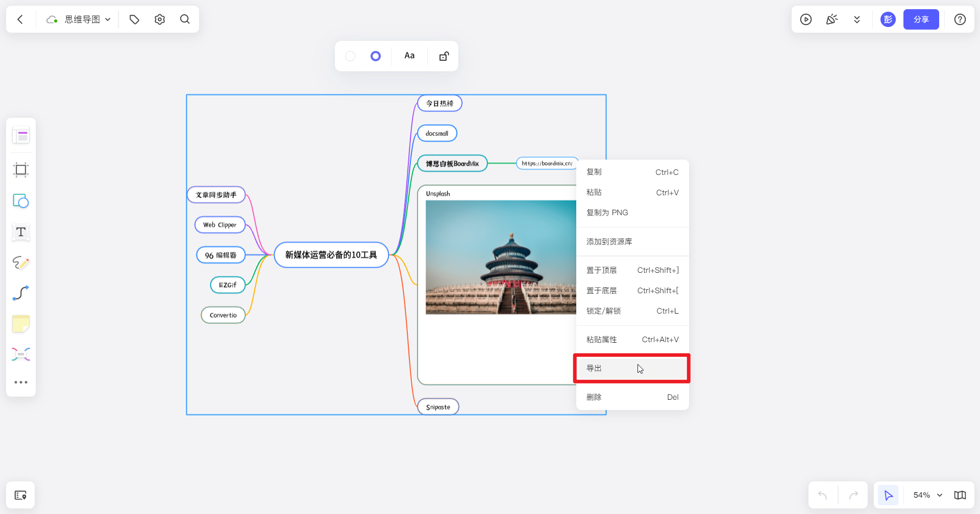Open text style options with Aa
The image size is (980, 514).
pos(409,56)
